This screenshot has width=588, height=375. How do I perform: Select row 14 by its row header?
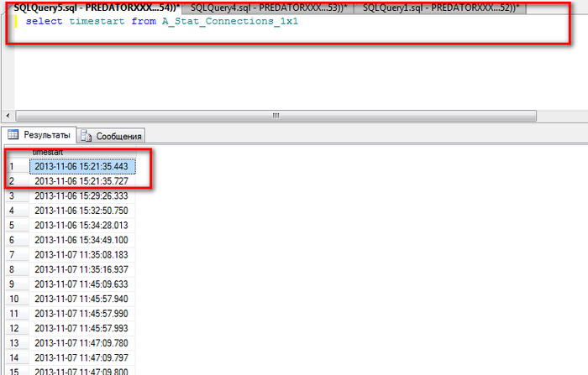point(14,357)
